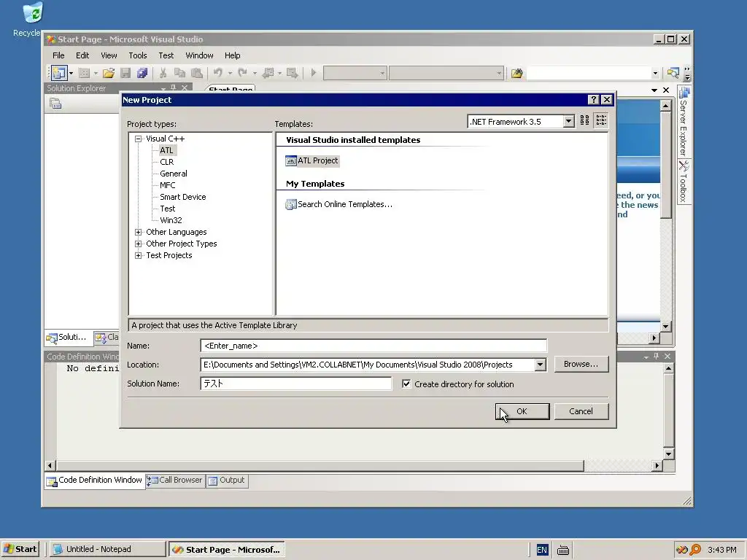
Task: Select the ATL Project template
Action: pyautogui.click(x=312, y=161)
